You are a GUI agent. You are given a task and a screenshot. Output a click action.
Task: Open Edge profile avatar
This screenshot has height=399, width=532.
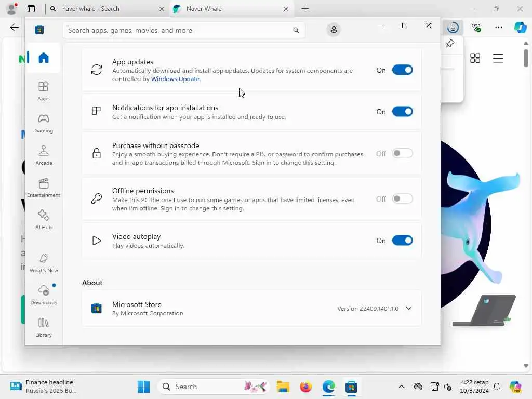(x=12, y=9)
